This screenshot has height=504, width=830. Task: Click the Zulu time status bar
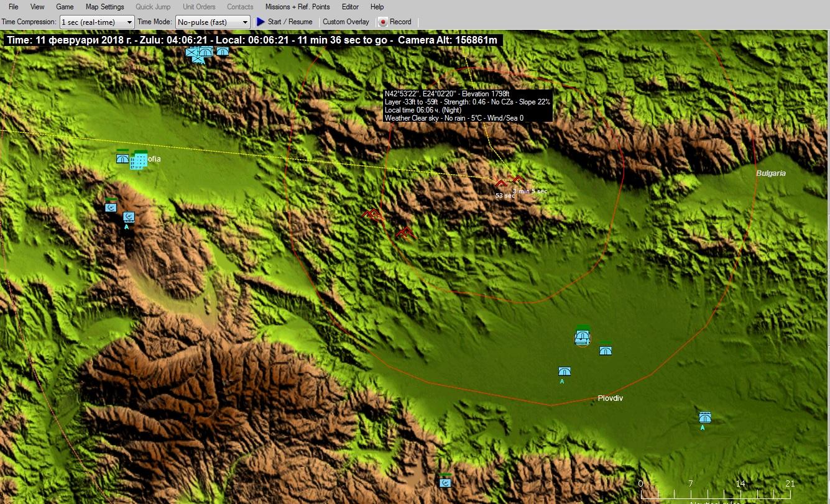coord(252,40)
